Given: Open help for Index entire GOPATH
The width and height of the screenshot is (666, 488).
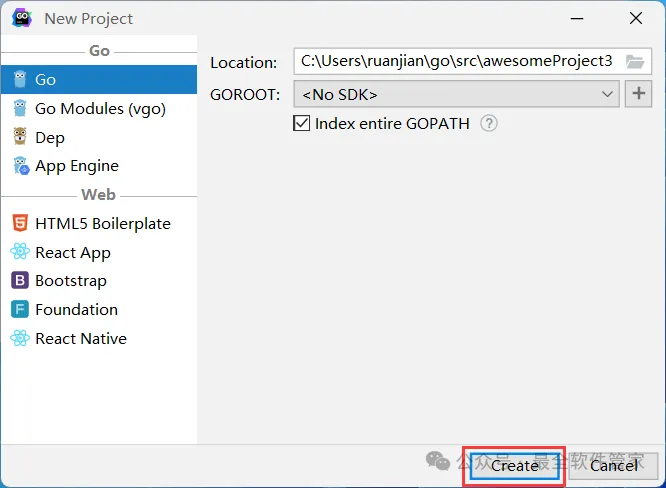Looking at the screenshot, I should pos(489,124).
